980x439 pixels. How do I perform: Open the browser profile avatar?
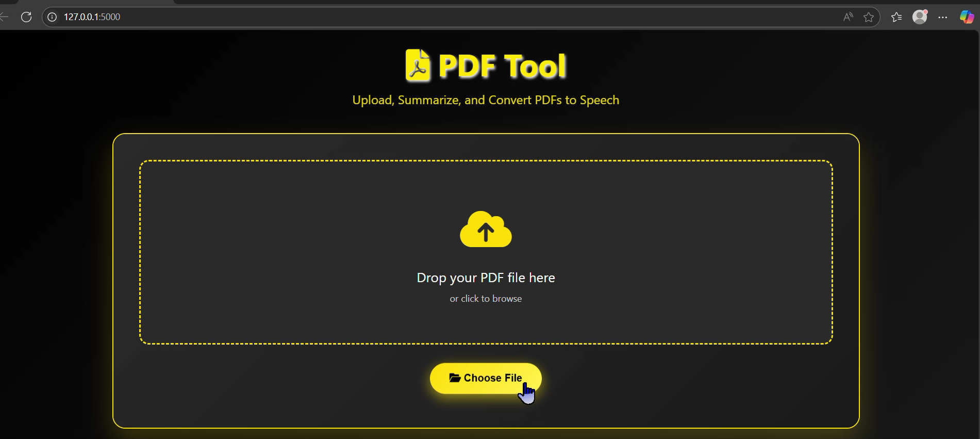[920, 17]
